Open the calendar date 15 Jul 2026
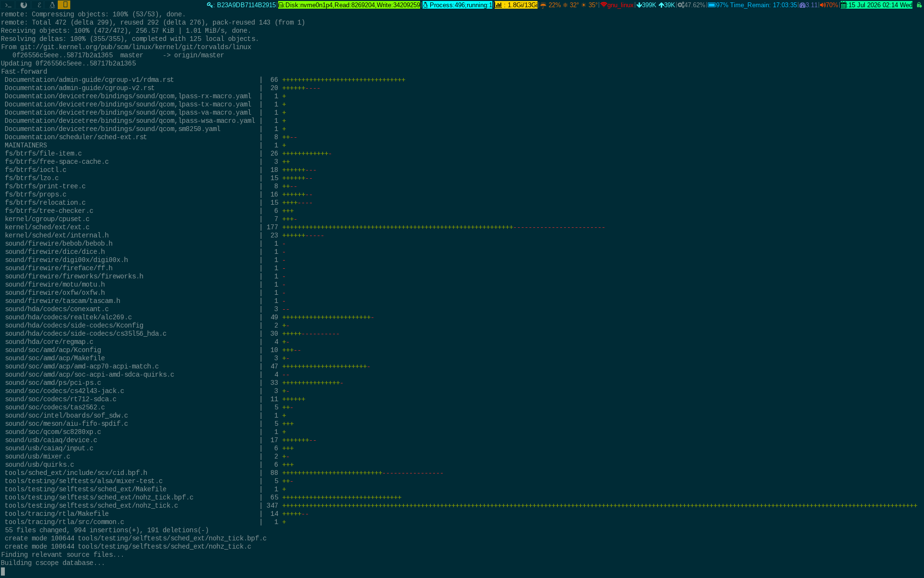This screenshot has width=924, height=578. 876,5
